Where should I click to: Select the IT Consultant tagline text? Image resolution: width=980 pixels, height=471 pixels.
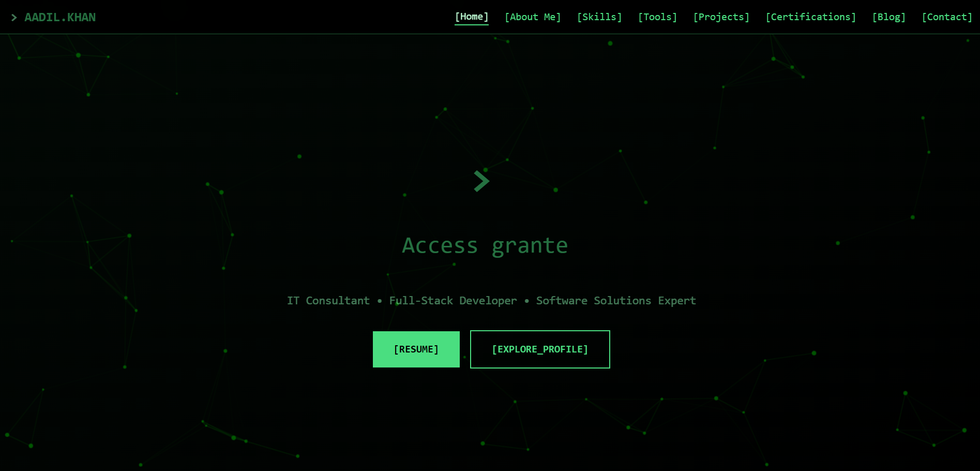coord(328,300)
